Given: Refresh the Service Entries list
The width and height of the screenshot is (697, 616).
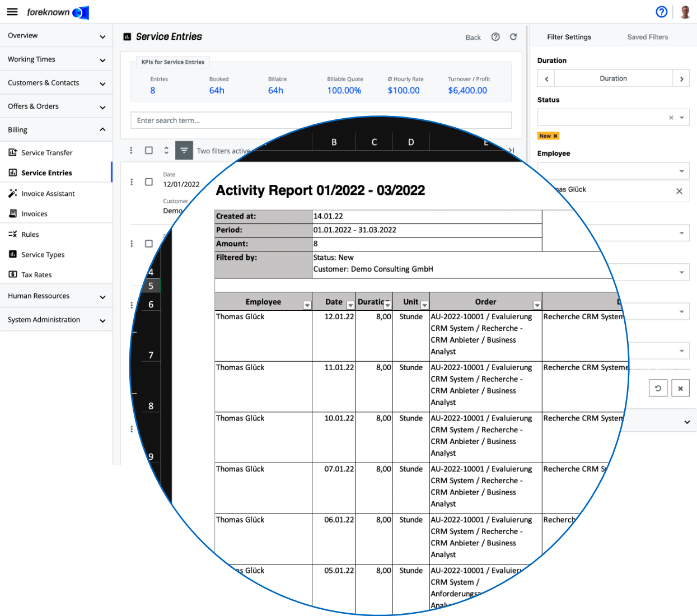Looking at the screenshot, I should [513, 37].
